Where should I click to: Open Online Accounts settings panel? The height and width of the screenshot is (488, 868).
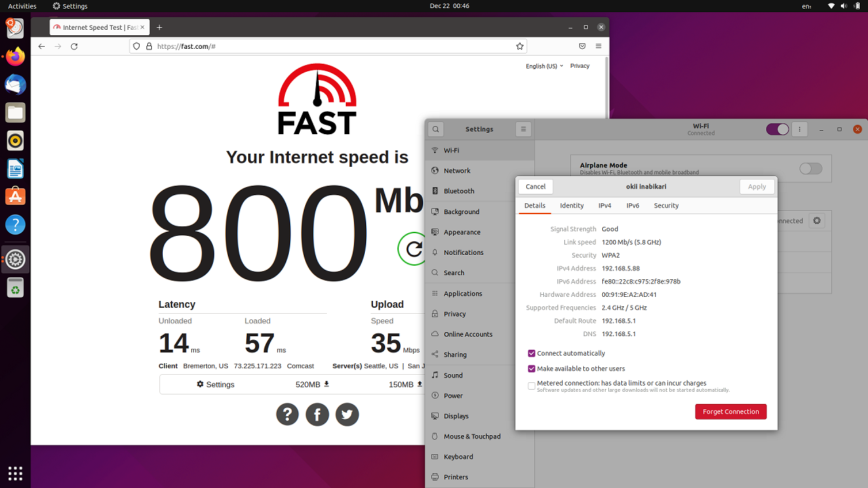click(x=480, y=334)
